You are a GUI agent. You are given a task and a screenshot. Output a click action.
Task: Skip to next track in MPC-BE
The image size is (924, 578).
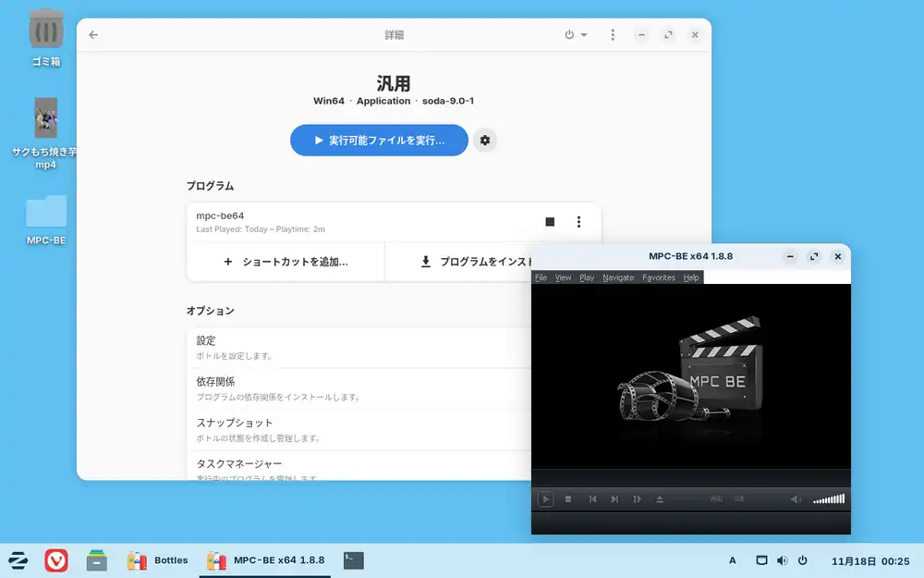click(614, 499)
